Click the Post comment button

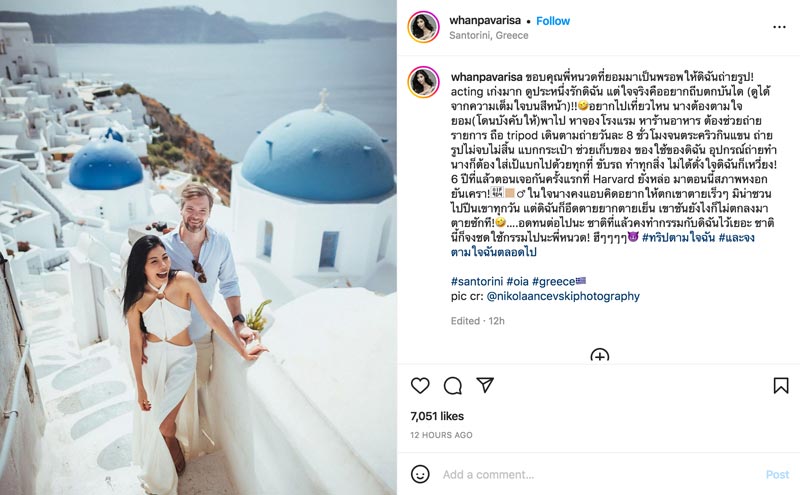pyautogui.click(x=777, y=475)
